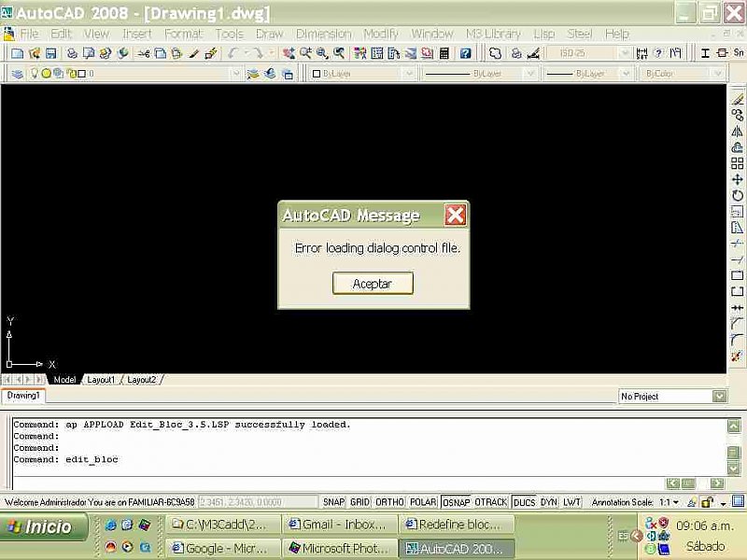Open Microsoft Photo taskbar window
Viewport: 747px width, 560px height.
pos(340,548)
